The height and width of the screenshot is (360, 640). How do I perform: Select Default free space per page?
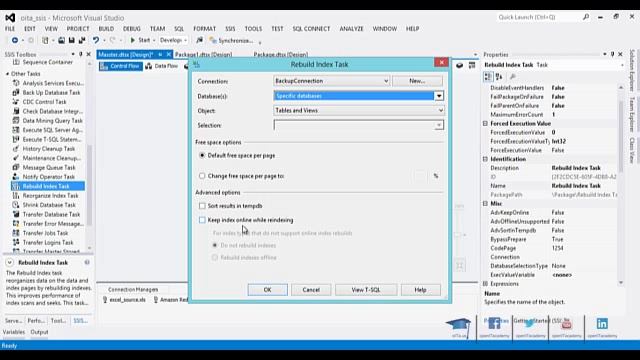point(202,156)
